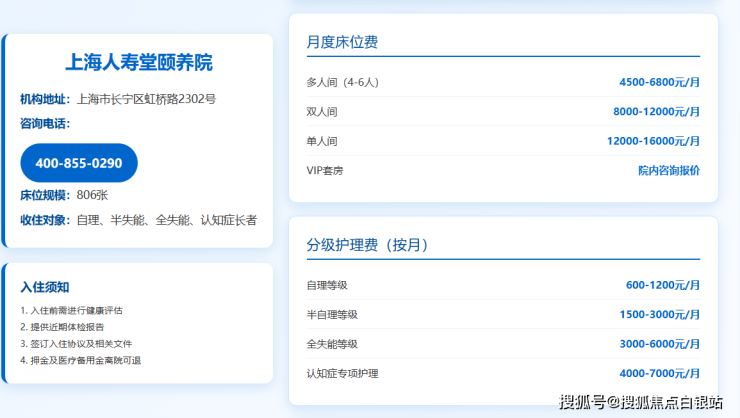Image resolution: width=740 pixels, height=418 pixels.
Task: Click the 分级护理费（按月）heading
Action: pos(367,245)
